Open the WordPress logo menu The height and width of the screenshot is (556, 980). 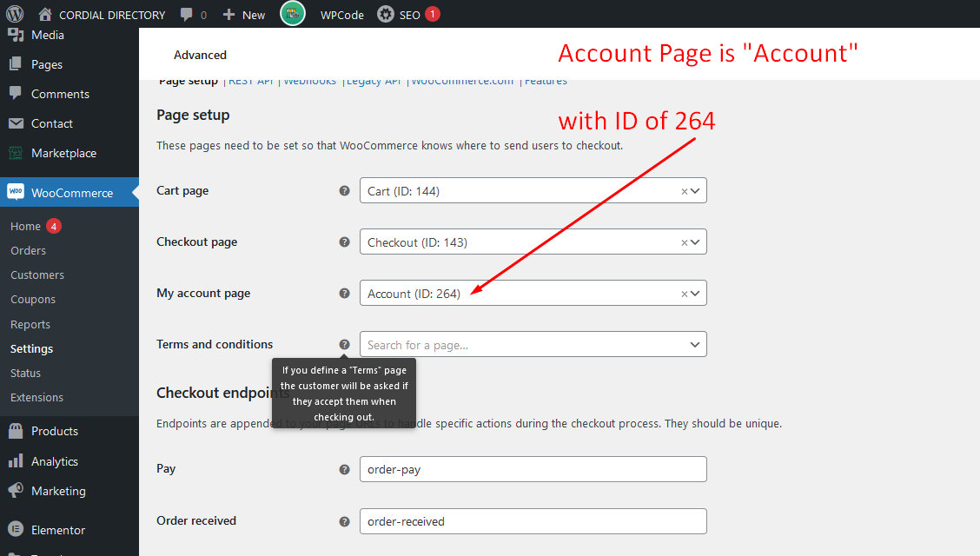pos(15,14)
